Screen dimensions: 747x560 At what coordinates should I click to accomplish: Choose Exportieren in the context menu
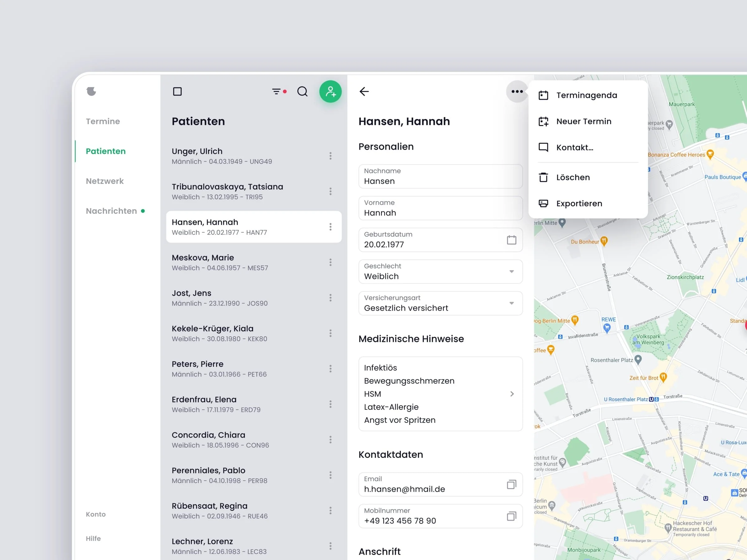point(579,203)
